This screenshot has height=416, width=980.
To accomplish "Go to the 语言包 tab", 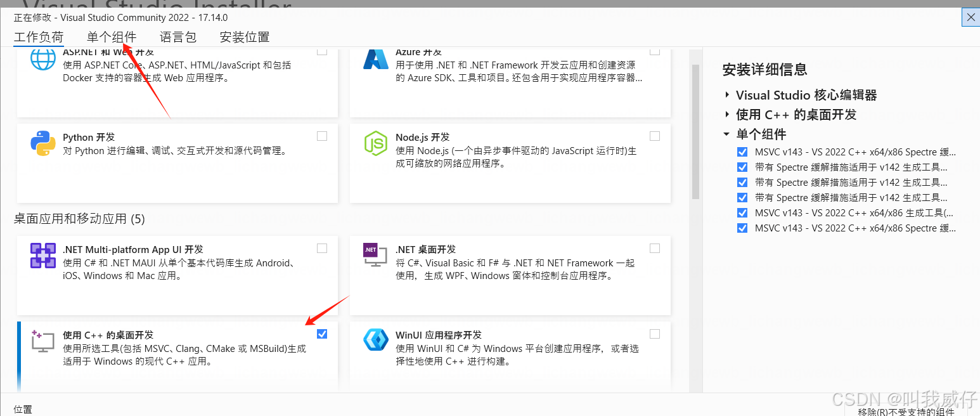I will coord(178,37).
